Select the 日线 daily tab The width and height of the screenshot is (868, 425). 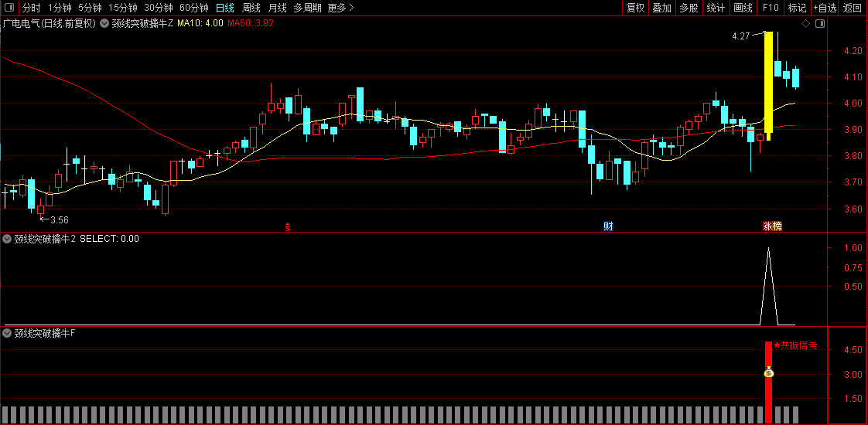(225, 8)
